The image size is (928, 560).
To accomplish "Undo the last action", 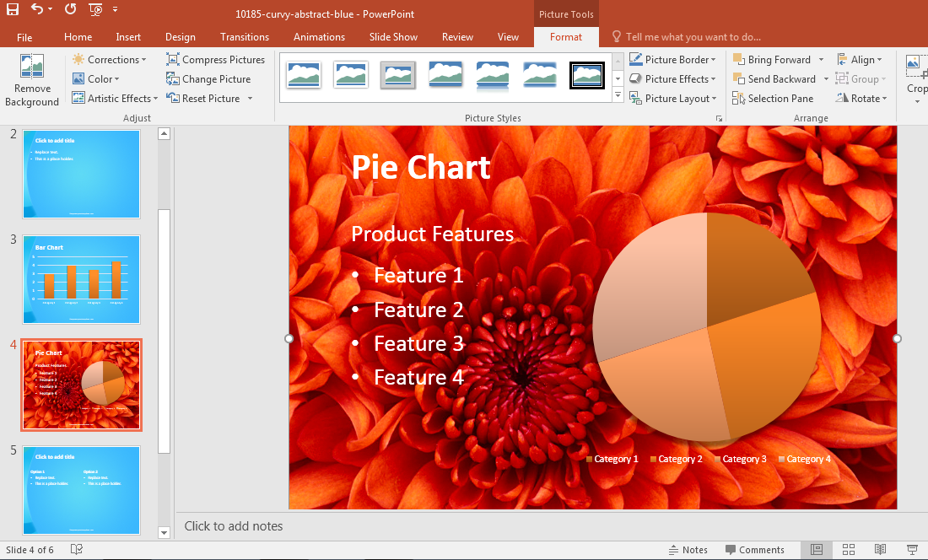I will tap(38, 9).
